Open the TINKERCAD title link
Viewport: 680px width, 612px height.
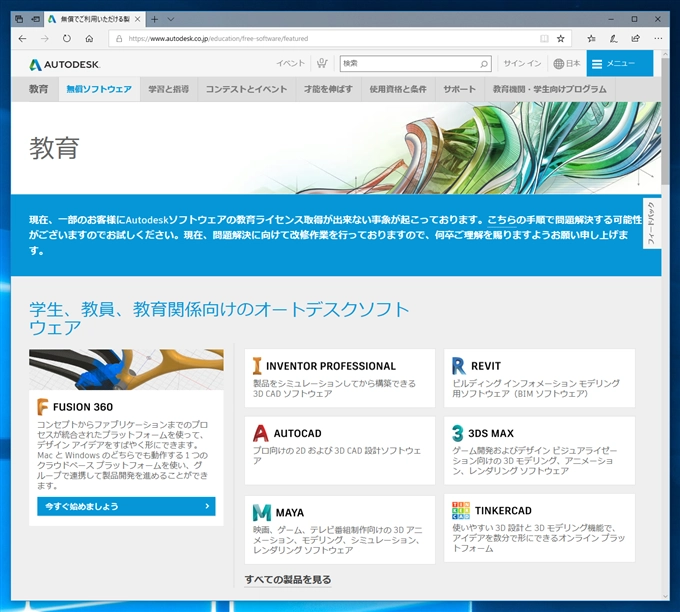tap(503, 511)
